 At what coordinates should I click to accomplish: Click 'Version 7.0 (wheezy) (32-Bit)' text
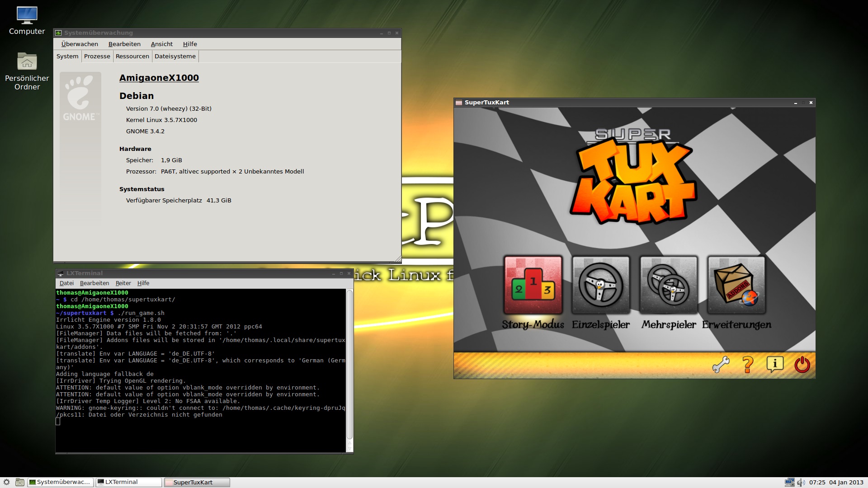coord(169,108)
